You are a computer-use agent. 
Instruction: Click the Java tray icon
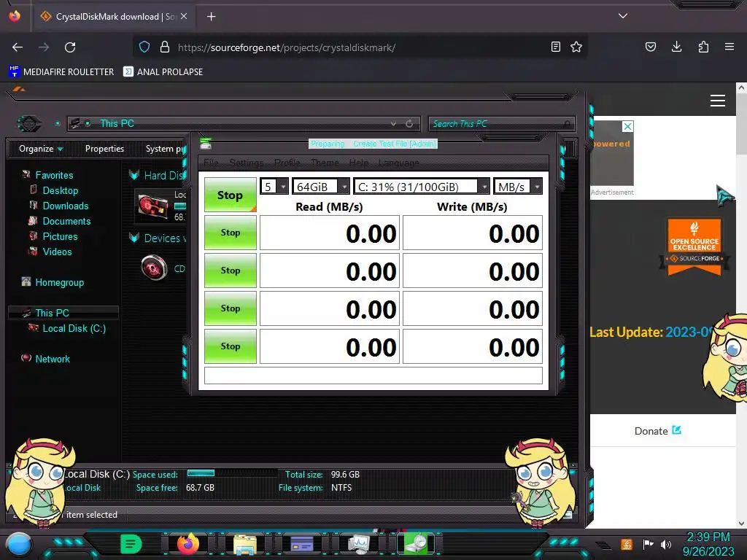pos(627,544)
